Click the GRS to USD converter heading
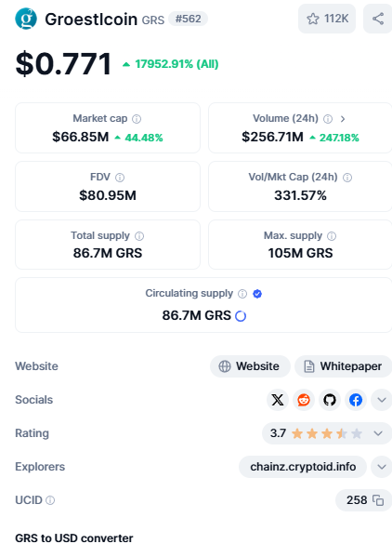 tap(74, 538)
